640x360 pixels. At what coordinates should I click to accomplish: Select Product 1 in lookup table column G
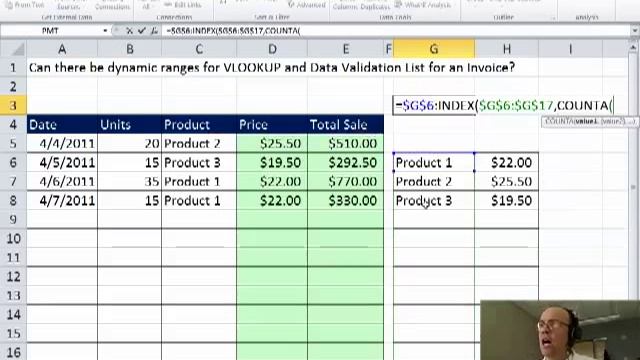coord(434,162)
